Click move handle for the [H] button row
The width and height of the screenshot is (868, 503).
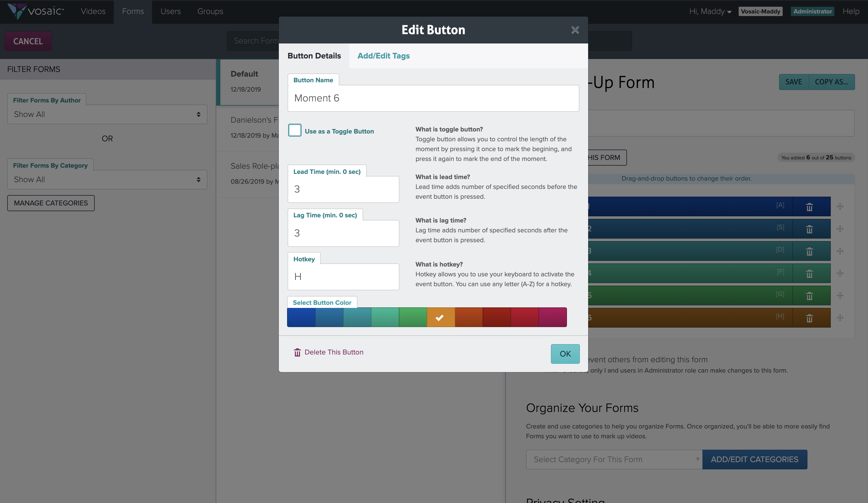coord(840,318)
